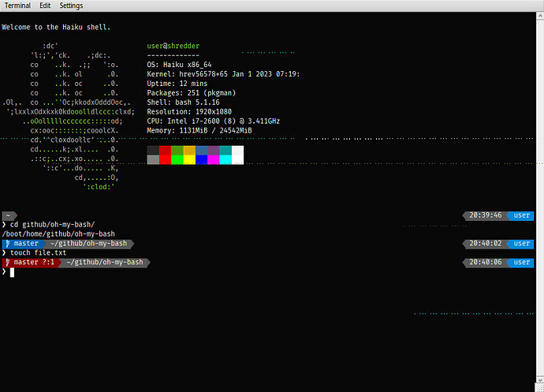This screenshot has height=392, width=544.
Task: Click the dark red color block
Action: point(165,151)
